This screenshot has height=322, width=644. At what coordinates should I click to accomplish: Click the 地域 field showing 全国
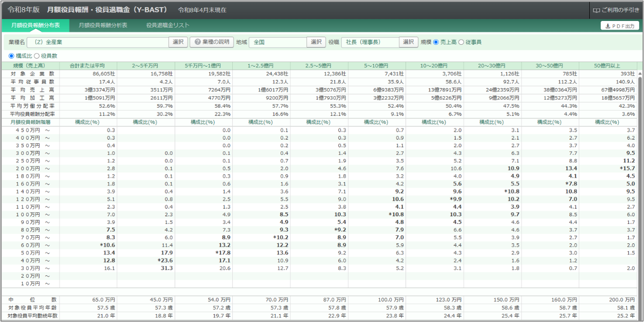277,42
